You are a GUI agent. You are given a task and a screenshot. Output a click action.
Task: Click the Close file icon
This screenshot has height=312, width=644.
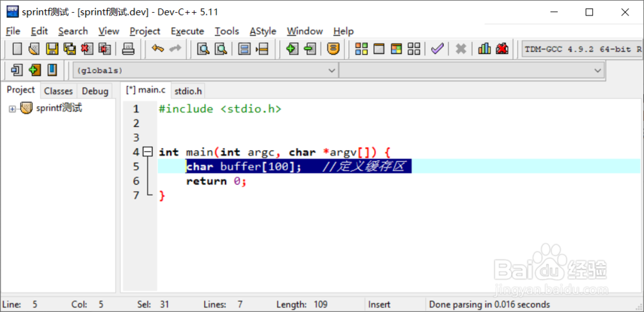coord(87,50)
